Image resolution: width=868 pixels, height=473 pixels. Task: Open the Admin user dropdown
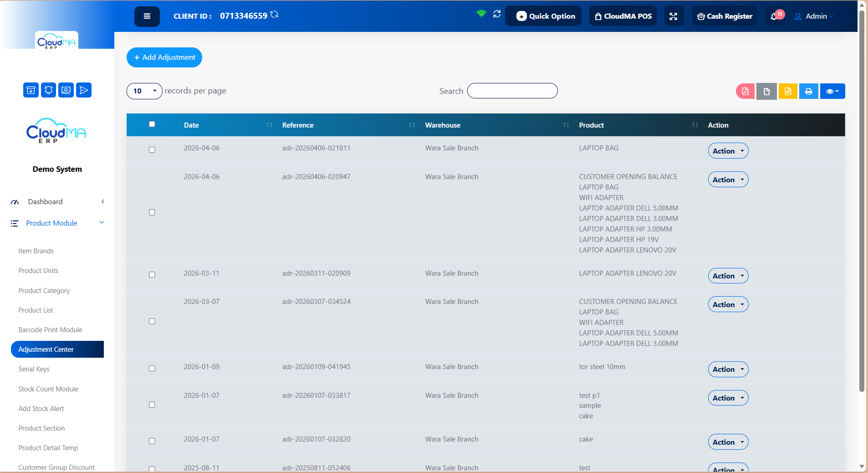pyautogui.click(x=814, y=16)
